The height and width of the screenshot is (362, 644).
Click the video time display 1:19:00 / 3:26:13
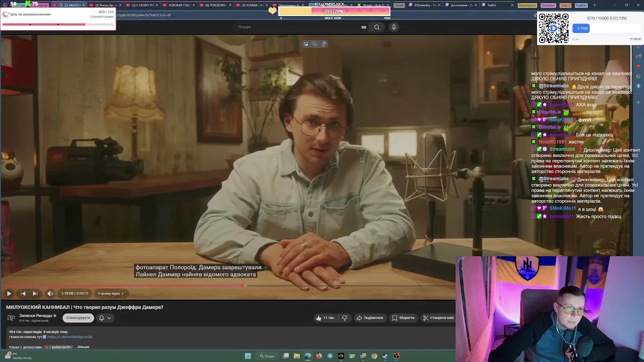(74, 294)
